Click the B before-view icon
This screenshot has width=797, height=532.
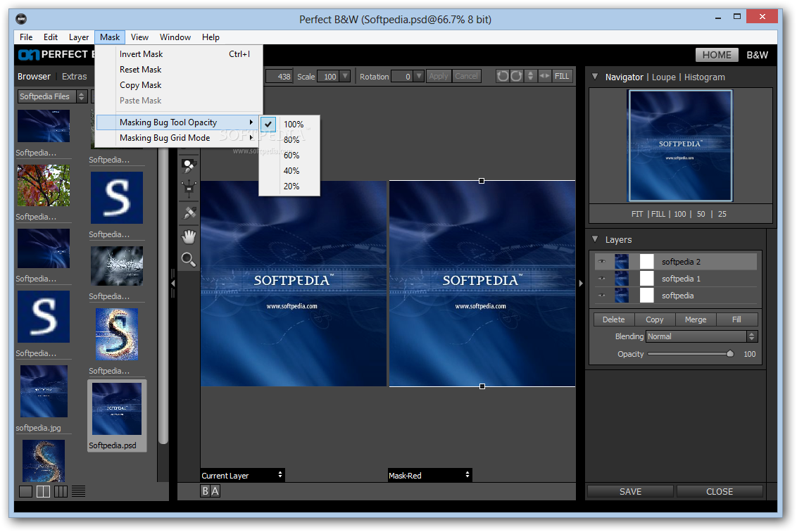click(206, 491)
